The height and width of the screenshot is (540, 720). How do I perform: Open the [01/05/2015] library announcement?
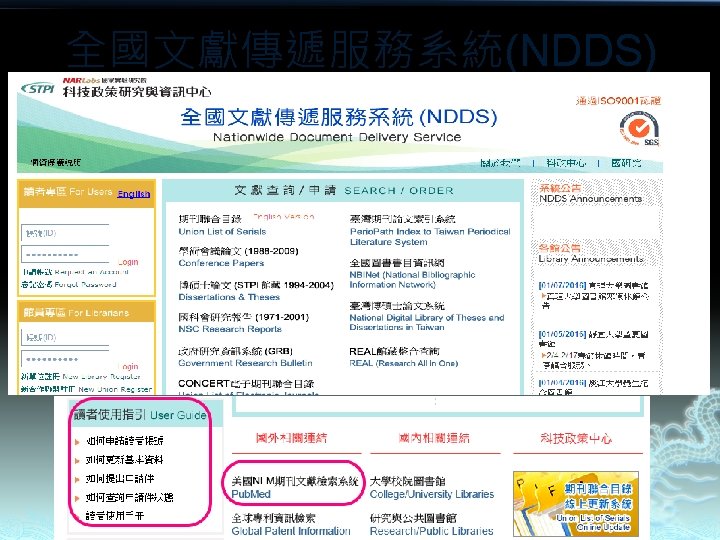click(593, 349)
